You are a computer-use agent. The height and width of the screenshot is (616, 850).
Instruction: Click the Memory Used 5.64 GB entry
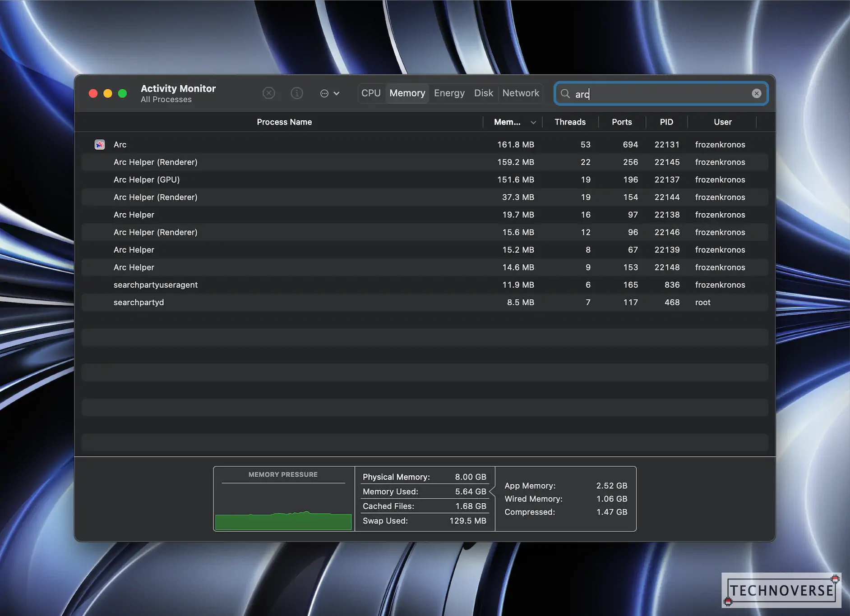click(x=424, y=492)
